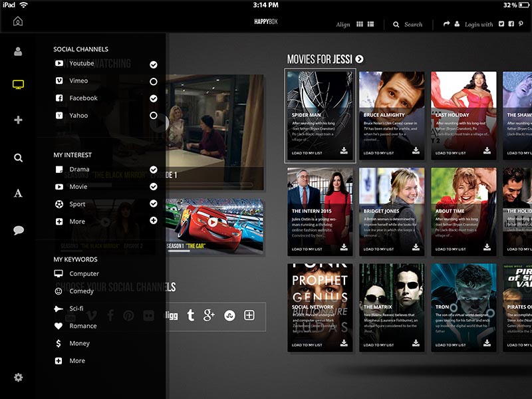Select the yellow TV channels sidebar icon
This screenshot has height=399, width=532.
click(x=18, y=85)
